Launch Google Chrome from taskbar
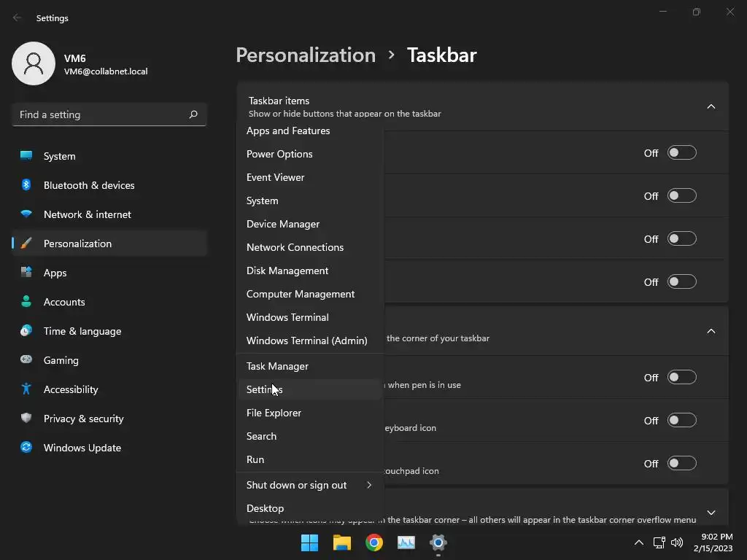 pyautogui.click(x=374, y=542)
